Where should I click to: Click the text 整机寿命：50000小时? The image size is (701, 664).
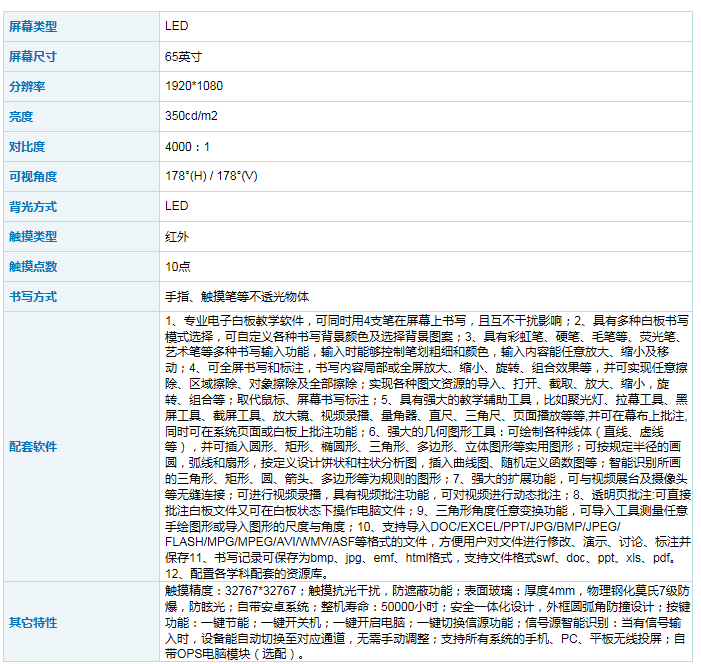379,607
